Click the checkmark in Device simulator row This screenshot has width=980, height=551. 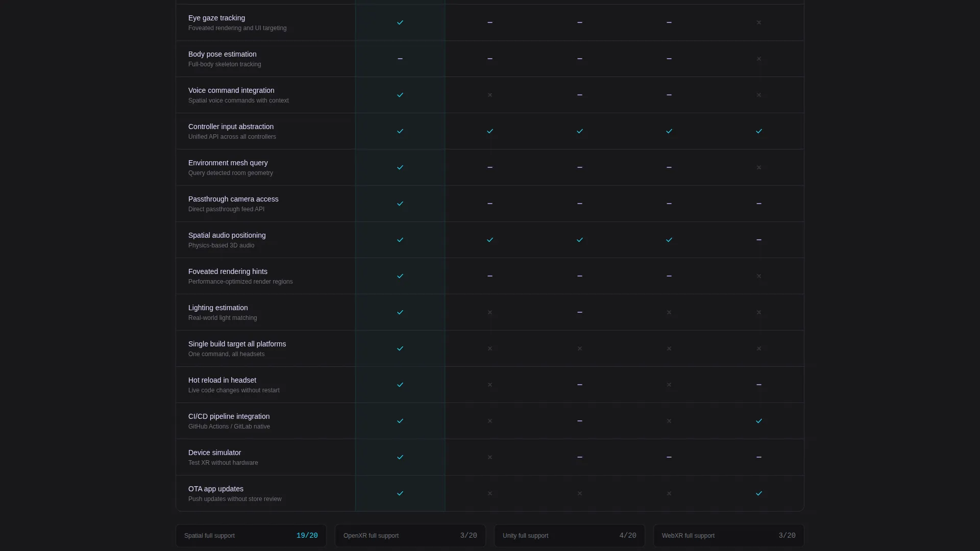pyautogui.click(x=400, y=457)
